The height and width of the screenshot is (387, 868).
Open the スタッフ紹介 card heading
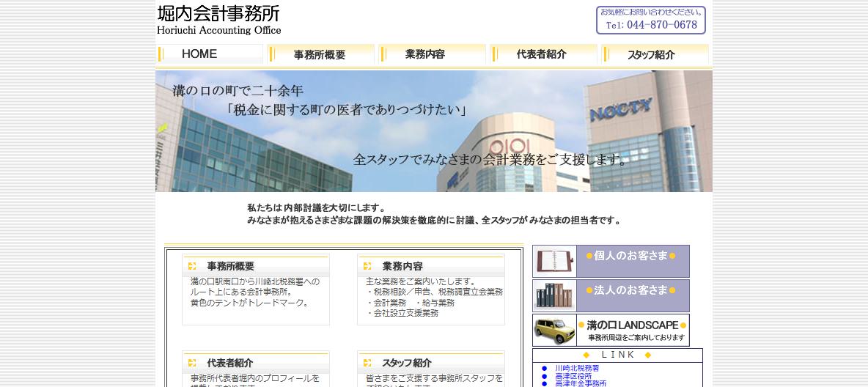coord(406,364)
